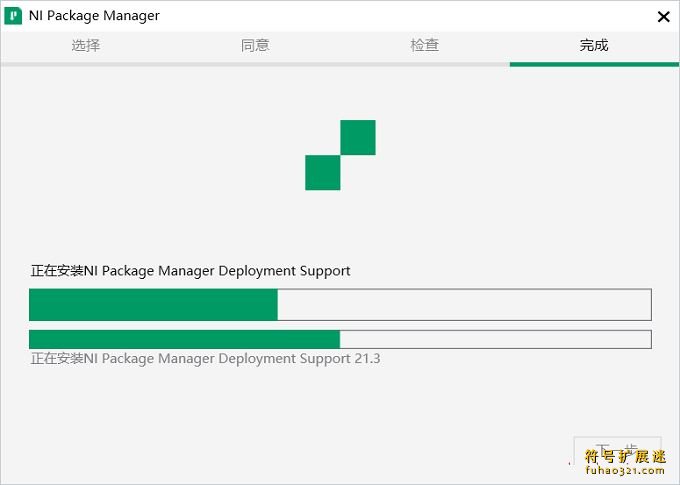Image resolution: width=680 pixels, height=485 pixels.
Task: Click the NI Package Manager title bar icon
Action: pyautogui.click(x=13, y=16)
